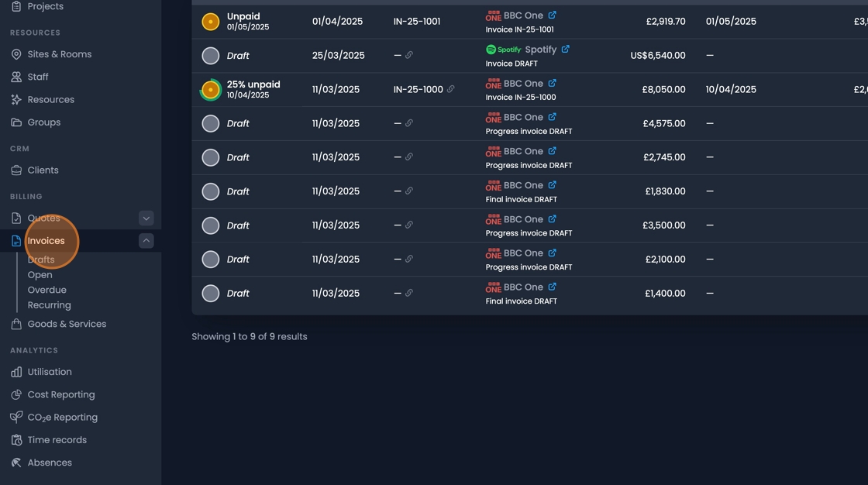The height and width of the screenshot is (485, 868).
Task: Collapse the Invoices submenu chevron
Action: pos(146,241)
